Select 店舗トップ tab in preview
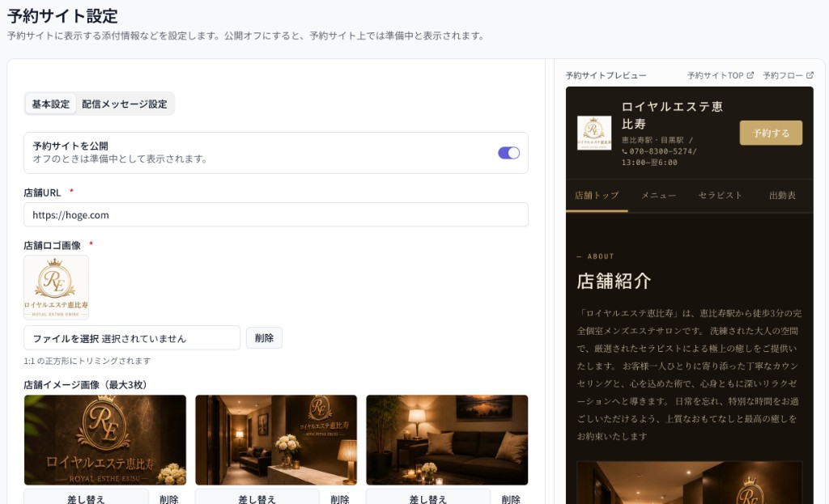The width and height of the screenshot is (829, 504). [597, 196]
